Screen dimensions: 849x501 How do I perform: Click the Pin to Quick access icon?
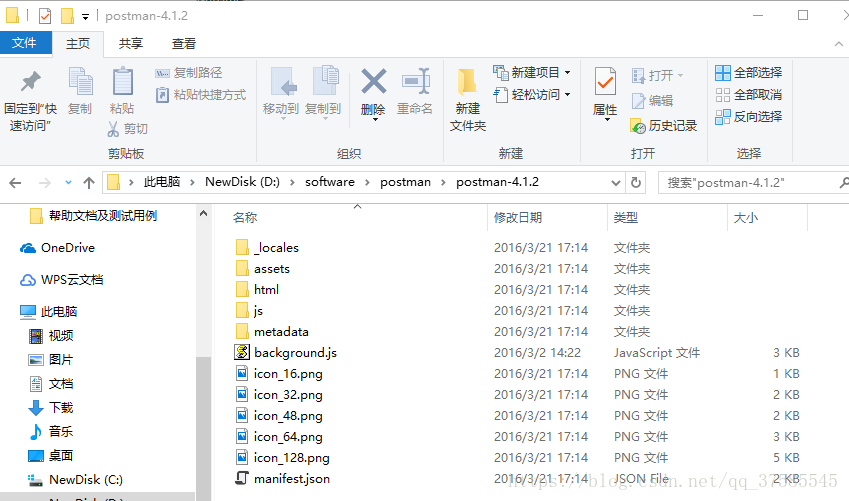click(x=30, y=82)
